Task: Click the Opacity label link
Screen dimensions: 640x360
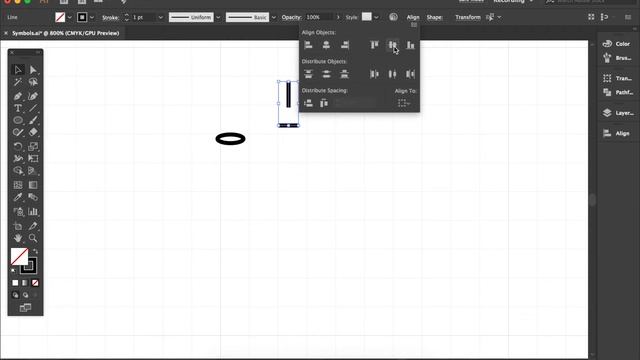Action: point(291,18)
